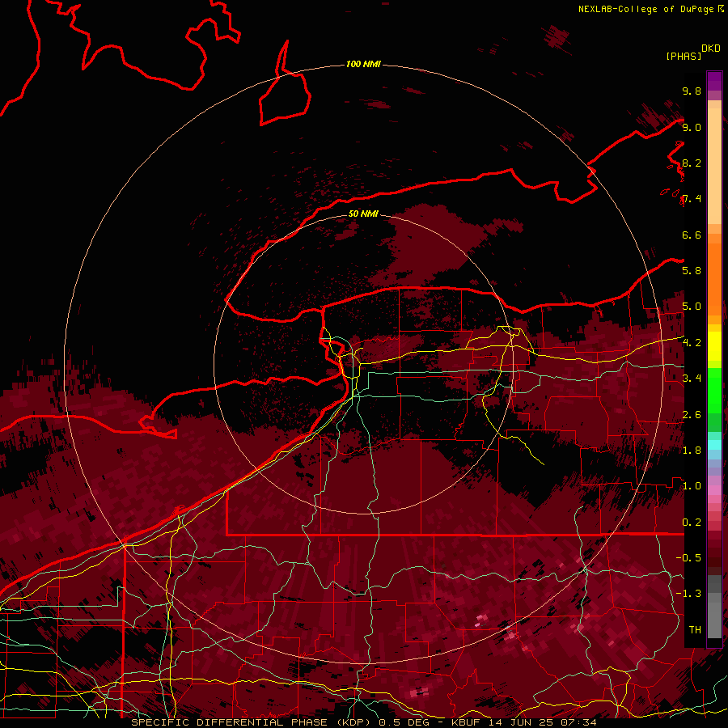Click the purple top segment of color bar
The width and height of the screenshot is (728, 728).
714,81
